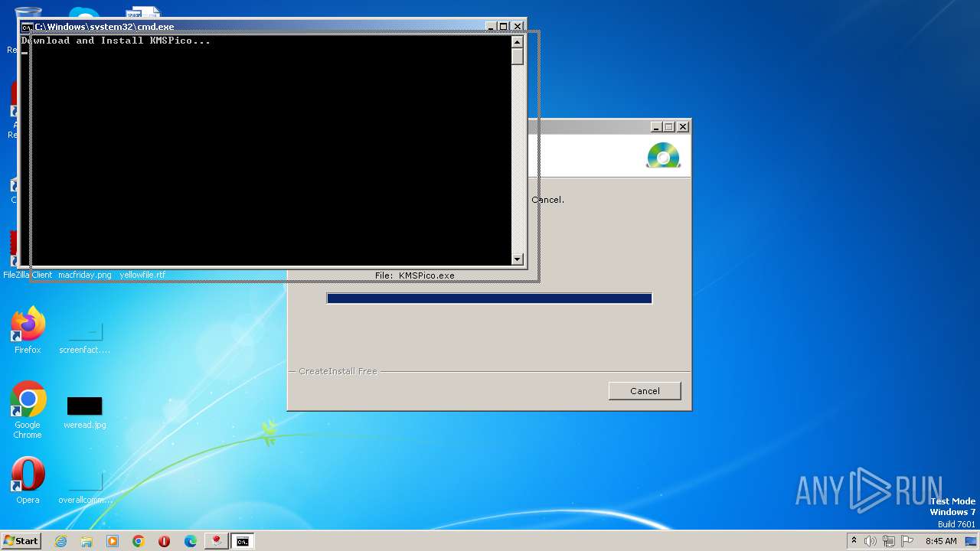Open the cmd.exe window system menu icon
Viewport: 980px width, 551px height.
[x=27, y=27]
